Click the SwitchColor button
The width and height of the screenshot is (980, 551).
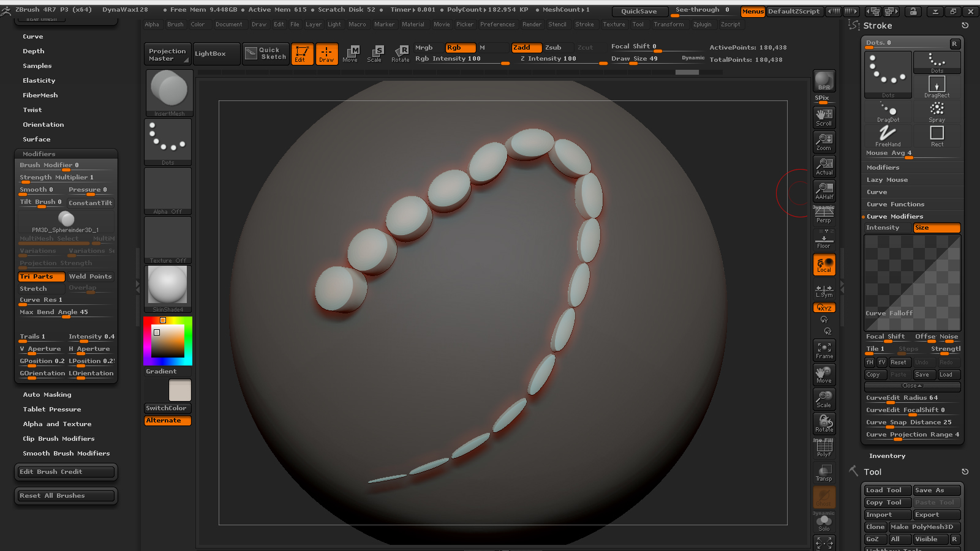click(x=168, y=408)
